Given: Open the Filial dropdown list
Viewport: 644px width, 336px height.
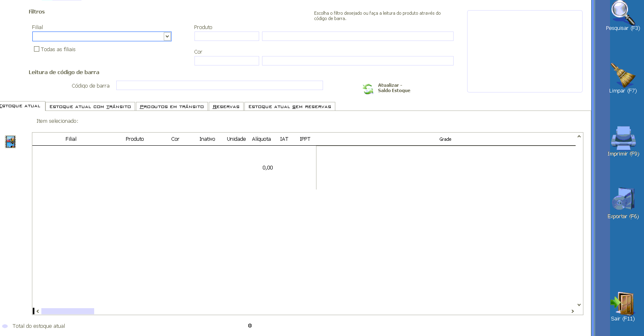Looking at the screenshot, I should (167, 36).
